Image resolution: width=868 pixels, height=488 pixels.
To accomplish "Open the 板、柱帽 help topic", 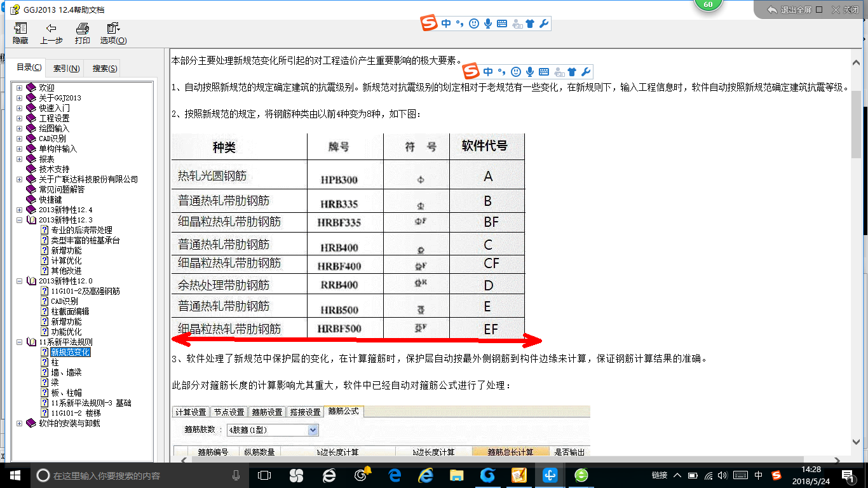I will pos(66,393).
